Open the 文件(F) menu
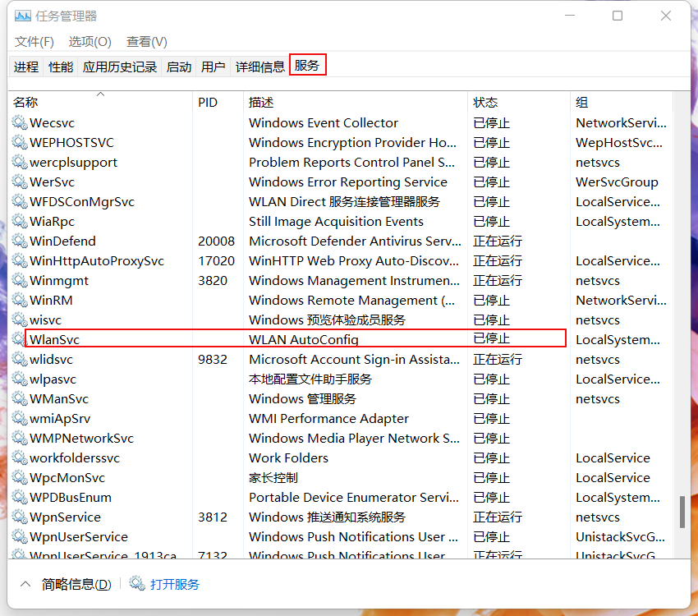 click(34, 42)
